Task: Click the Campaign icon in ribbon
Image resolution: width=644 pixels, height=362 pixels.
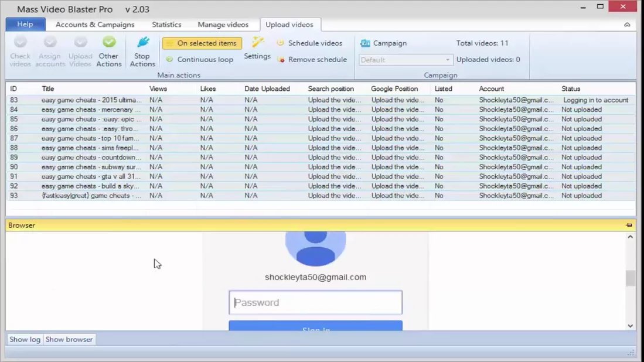Action: pos(365,43)
